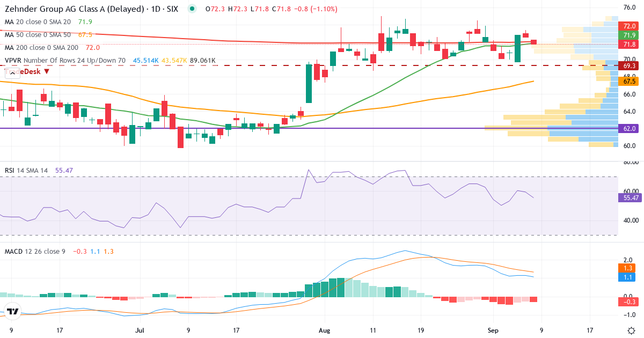The height and width of the screenshot is (338, 644).
Task: Click the TradingView logo
Action: (13, 311)
